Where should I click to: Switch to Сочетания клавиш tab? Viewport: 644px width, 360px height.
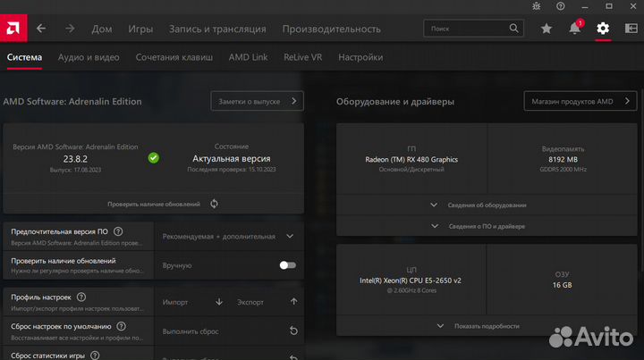tap(174, 57)
